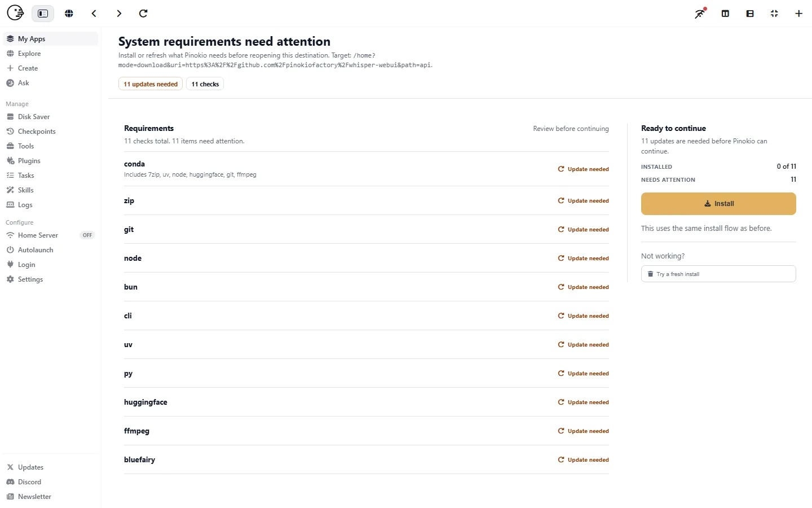Go back with the left arrow
The image size is (812, 508).
coord(94,14)
